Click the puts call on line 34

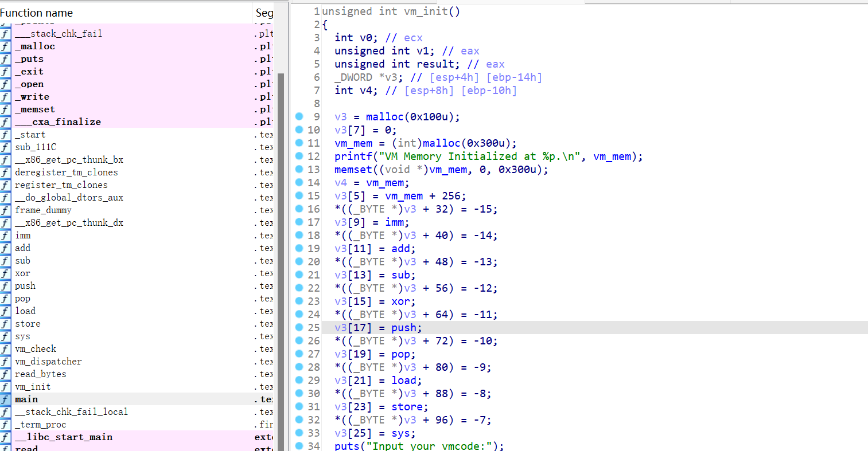coord(347,446)
